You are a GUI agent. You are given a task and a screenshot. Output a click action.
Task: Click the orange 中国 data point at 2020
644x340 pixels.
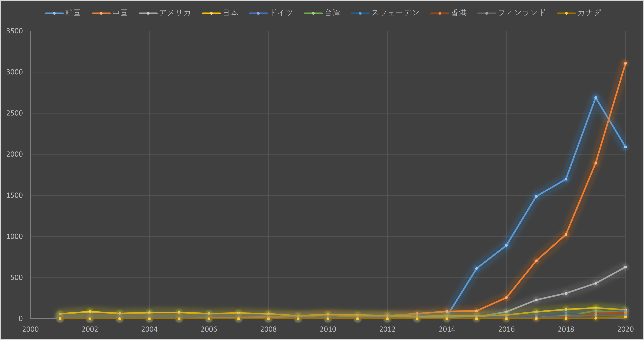coord(625,63)
